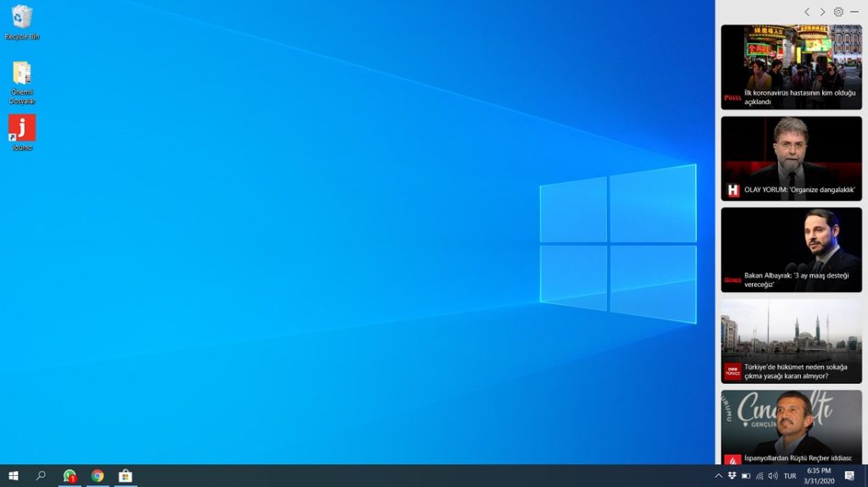Click the Dropbox tray icon
The width and height of the screenshot is (868, 487).
(x=732, y=476)
